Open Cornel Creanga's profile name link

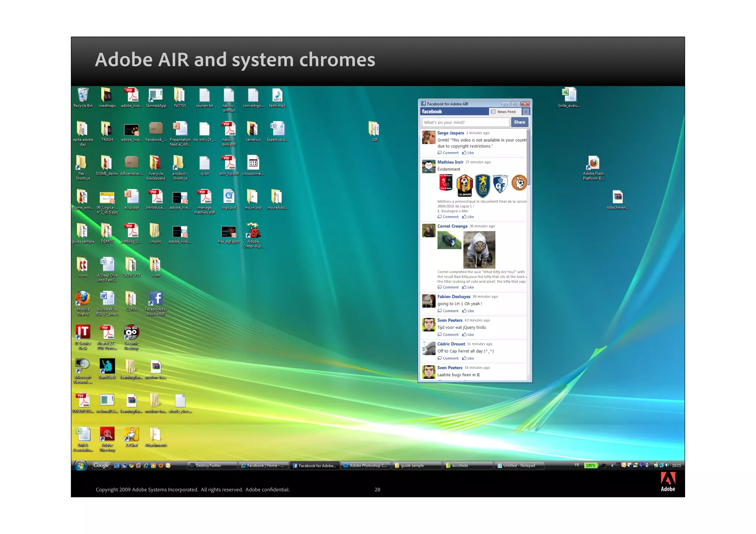452,226
